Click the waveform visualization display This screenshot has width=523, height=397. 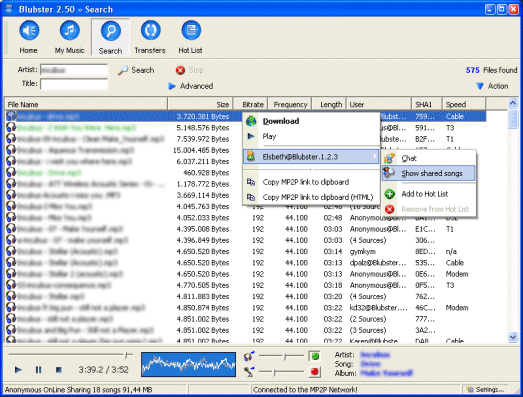[x=188, y=364]
